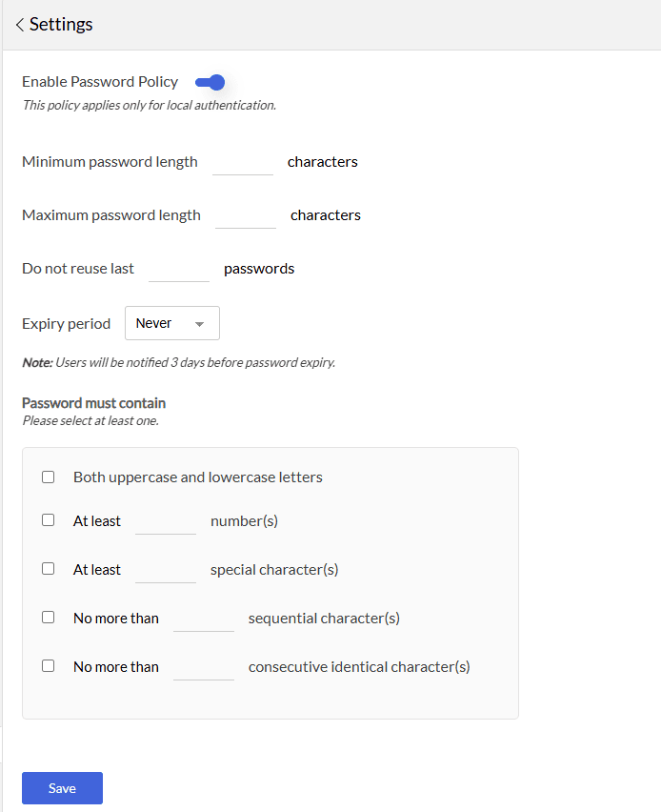661x812 pixels.
Task: Click the Settings header title
Action: [61, 25]
